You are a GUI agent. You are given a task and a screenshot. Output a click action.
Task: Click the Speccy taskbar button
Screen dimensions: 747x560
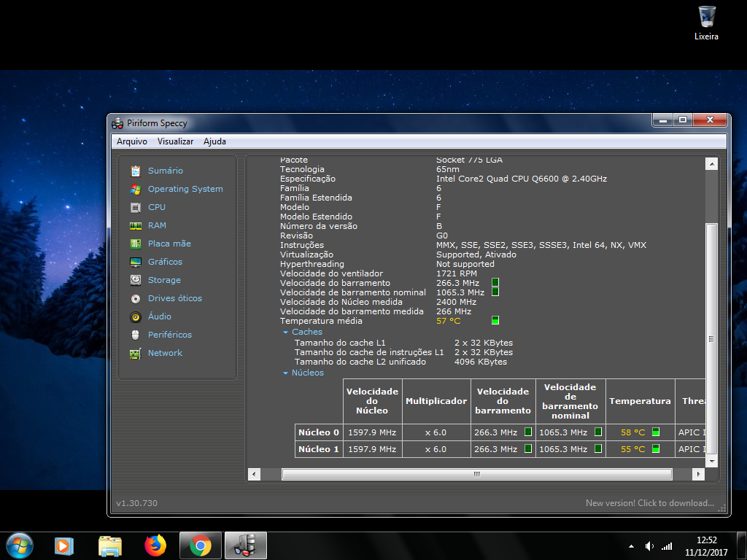246,545
